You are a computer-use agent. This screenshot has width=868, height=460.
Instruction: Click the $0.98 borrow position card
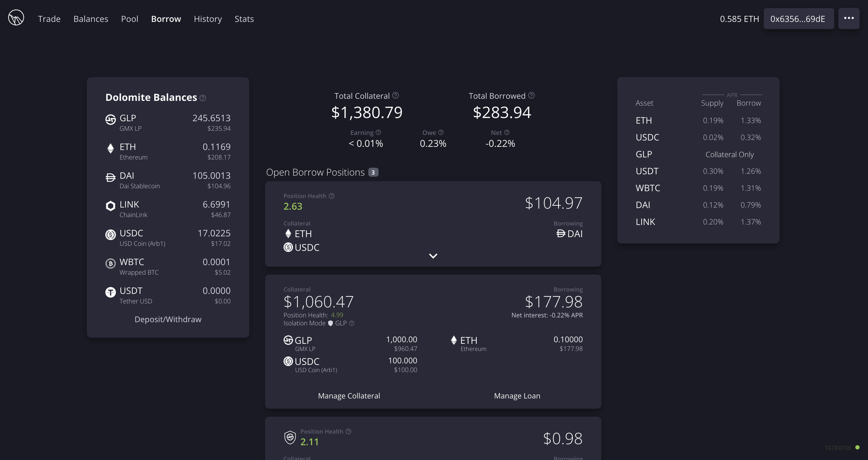[433, 438]
